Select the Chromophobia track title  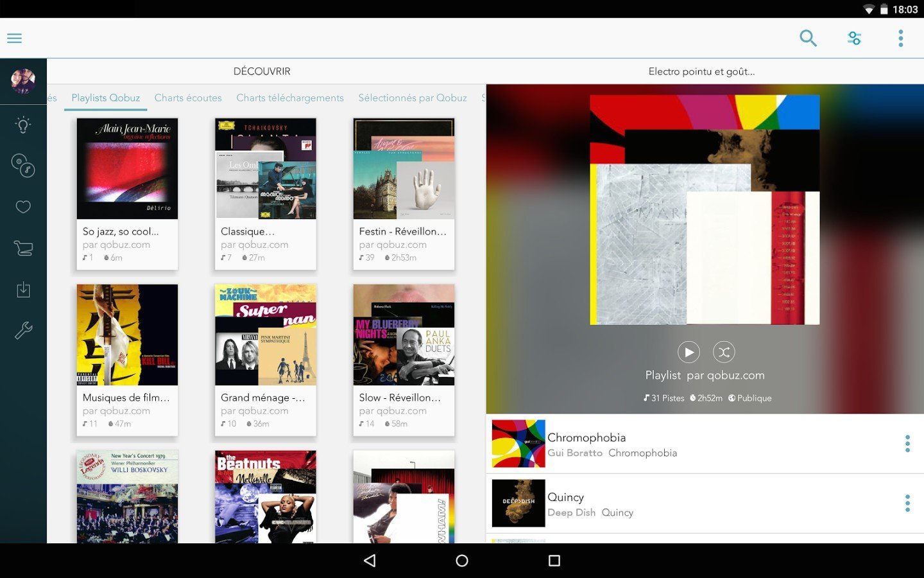point(586,437)
